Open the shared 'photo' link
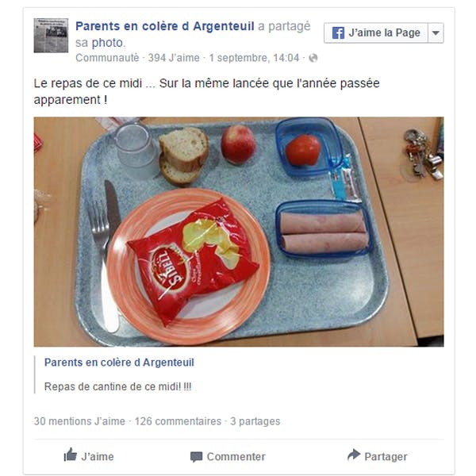The height and width of the screenshot is (476, 476). point(107,43)
